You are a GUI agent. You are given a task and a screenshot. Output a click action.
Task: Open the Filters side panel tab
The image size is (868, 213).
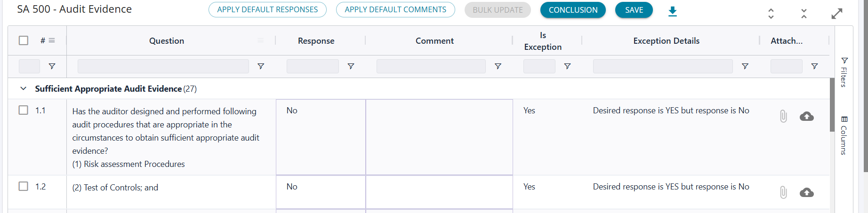pos(844,72)
